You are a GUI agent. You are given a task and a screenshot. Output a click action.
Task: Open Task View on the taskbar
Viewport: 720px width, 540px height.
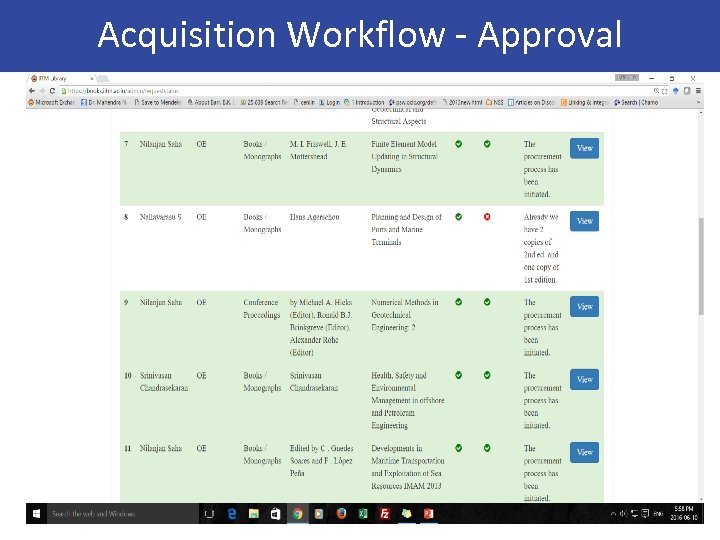coord(209,513)
